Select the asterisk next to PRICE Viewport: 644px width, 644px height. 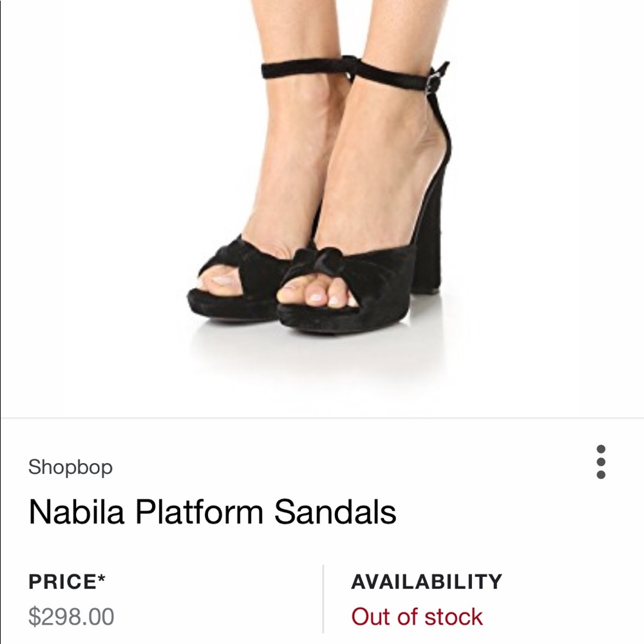point(101,578)
